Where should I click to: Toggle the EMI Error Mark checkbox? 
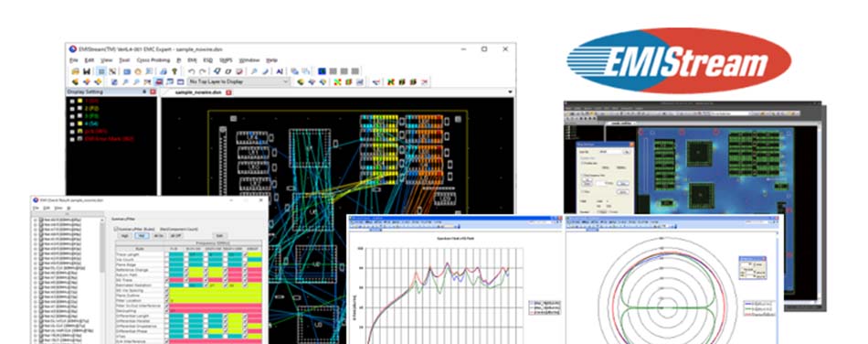72,139
